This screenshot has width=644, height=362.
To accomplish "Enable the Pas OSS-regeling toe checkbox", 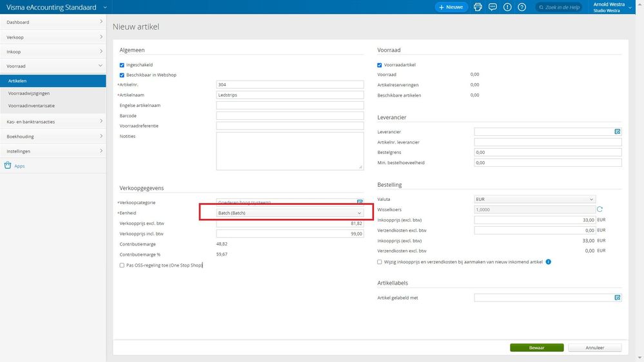I will pyautogui.click(x=122, y=265).
